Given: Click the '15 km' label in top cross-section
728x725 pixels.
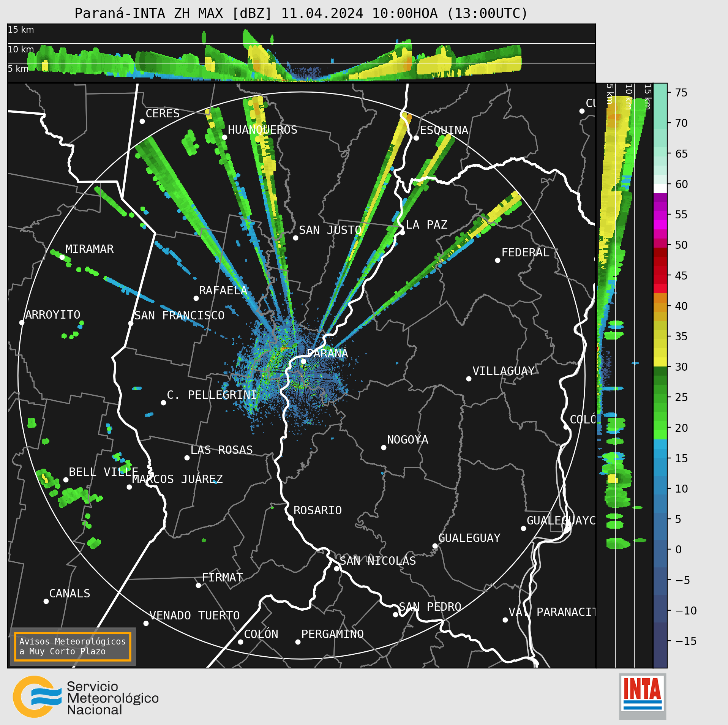Looking at the screenshot, I should click(x=21, y=30).
